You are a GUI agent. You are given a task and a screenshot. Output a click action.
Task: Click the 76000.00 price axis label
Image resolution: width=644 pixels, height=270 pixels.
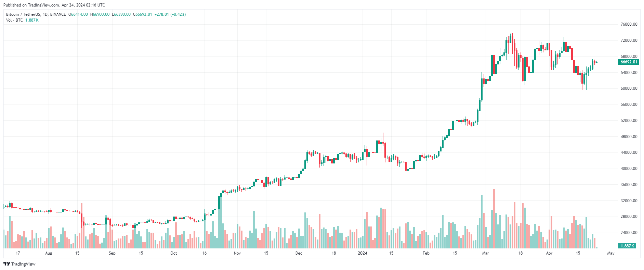coord(629,24)
